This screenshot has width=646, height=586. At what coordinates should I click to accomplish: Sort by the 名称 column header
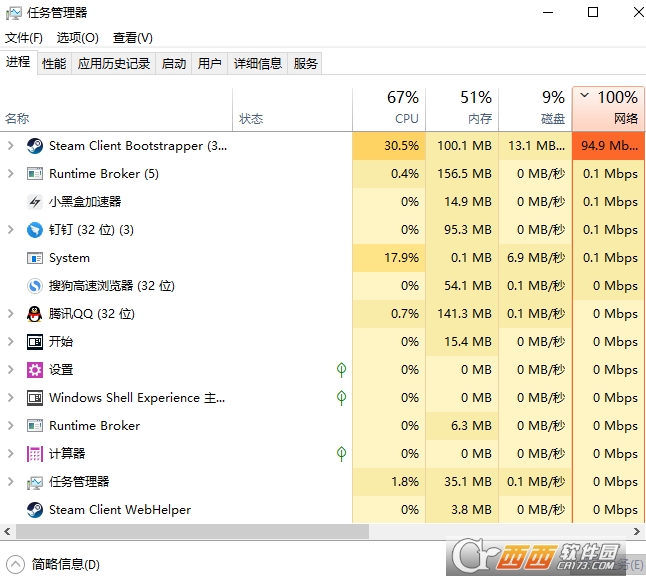pyautogui.click(x=116, y=109)
